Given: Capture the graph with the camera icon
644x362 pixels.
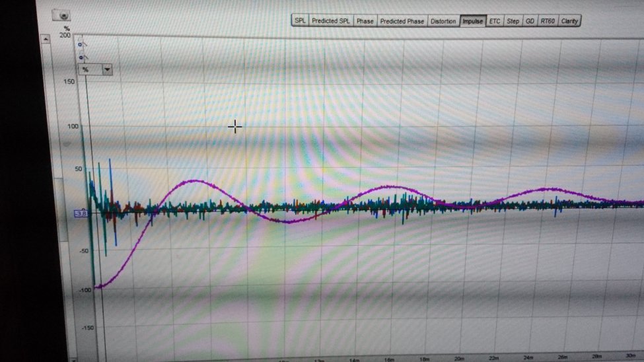Looking at the screenshot, I should 62,16.
